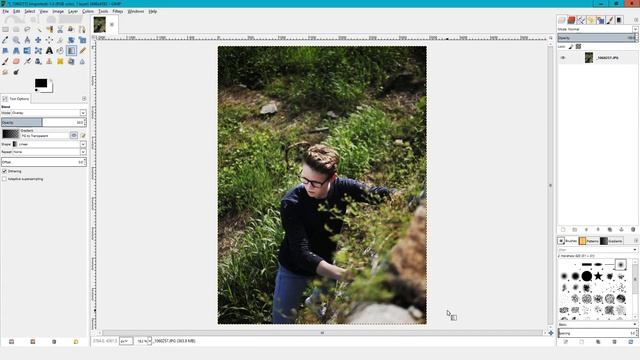Image resolution: width=640 pixels, height=360 pixels.
Task: Toggle the Dithering checkbox
Action: (4, 171)
